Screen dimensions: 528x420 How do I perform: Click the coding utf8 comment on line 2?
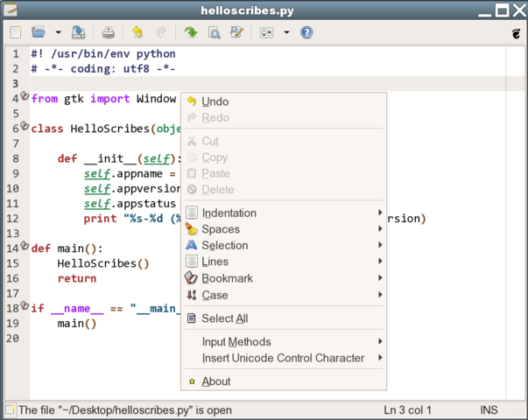[103, 69]
